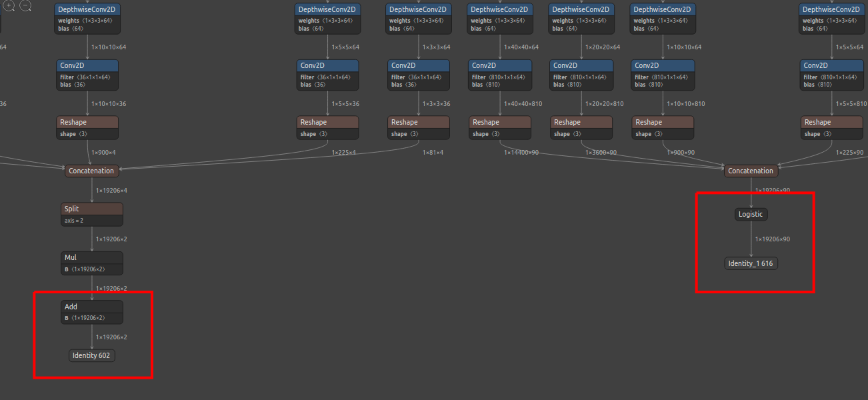
Task: Select the Split node with axis 2
Action: tap(91, 209)
